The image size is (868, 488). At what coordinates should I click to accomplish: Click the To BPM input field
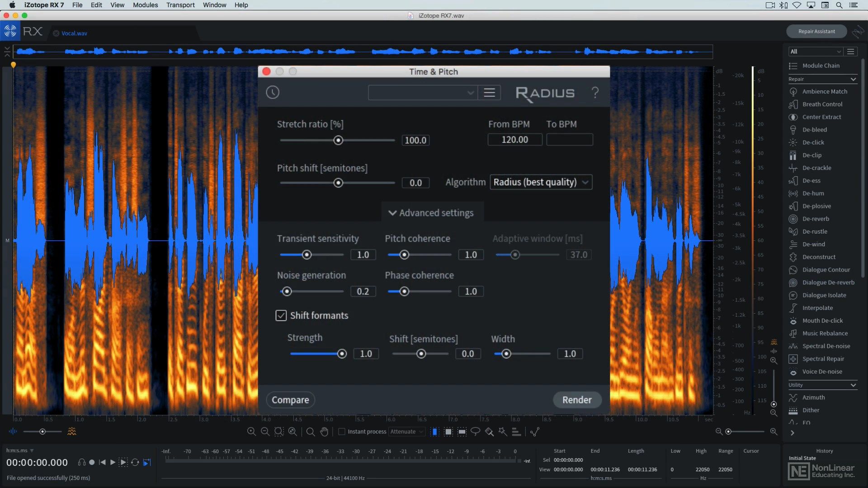coord(570,140)
